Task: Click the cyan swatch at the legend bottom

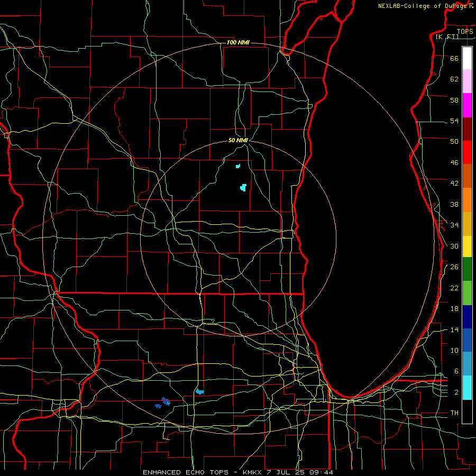Action: [x=467, y=388]
